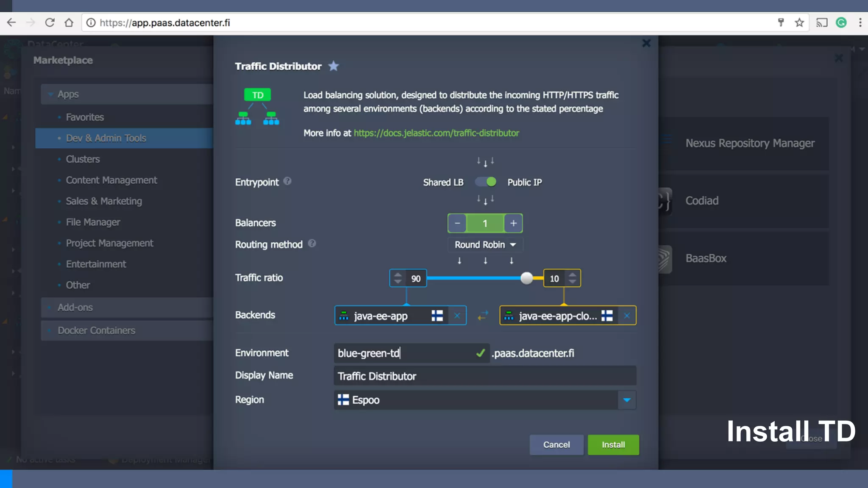Click the Environment name input field
Viewport: 868px width, 488px height.
click(x=412, y=353)
